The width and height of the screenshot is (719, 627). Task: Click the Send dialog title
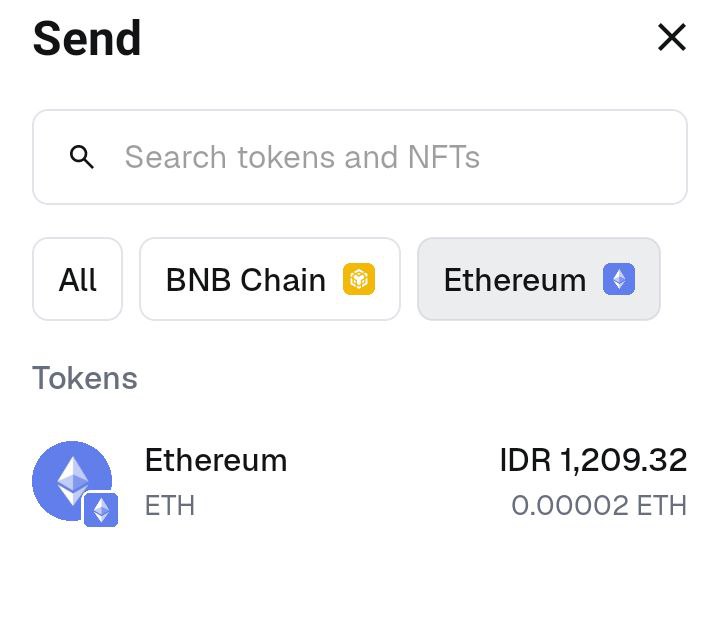[87, 39]
